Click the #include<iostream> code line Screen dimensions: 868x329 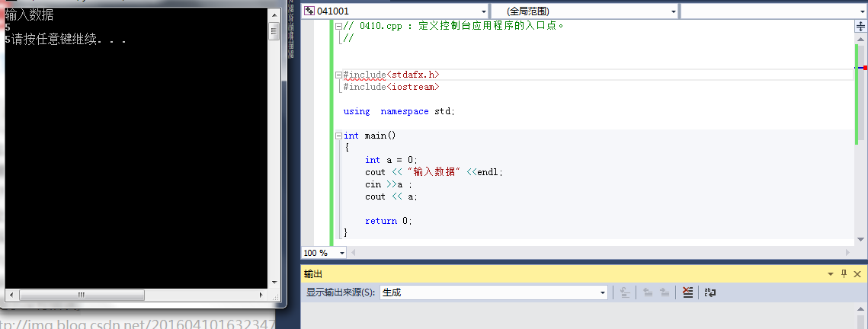pyautogui.click(x=392, y=87)
